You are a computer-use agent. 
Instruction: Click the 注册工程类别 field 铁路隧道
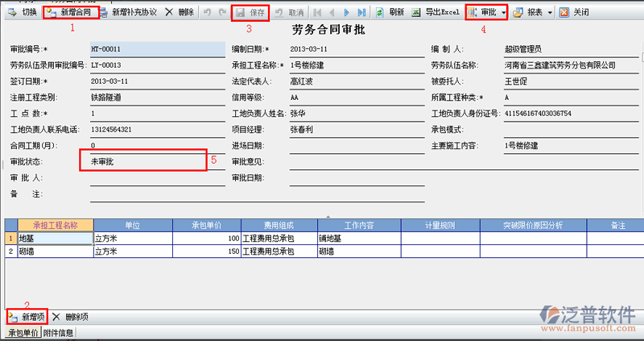click(x=158, y=98)
